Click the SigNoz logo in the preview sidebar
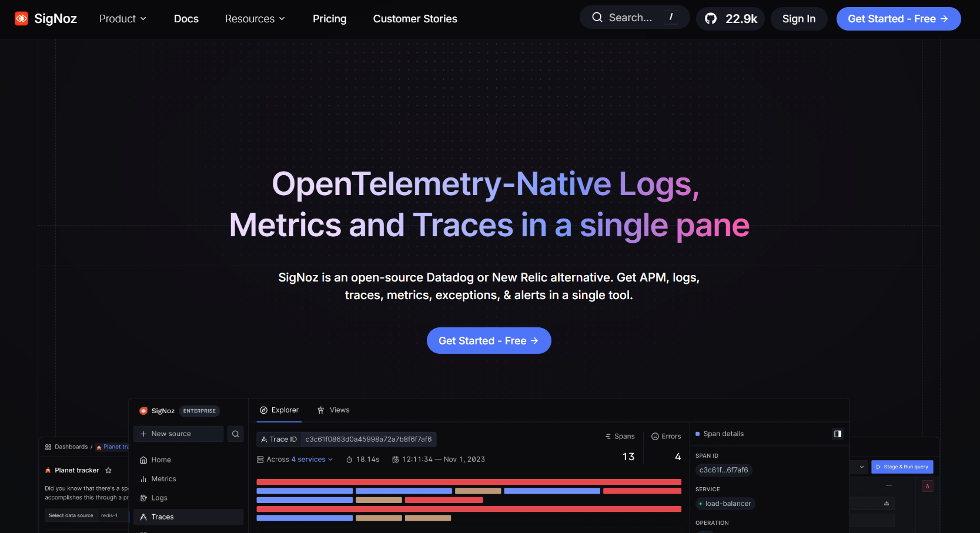 pos(143,411)
